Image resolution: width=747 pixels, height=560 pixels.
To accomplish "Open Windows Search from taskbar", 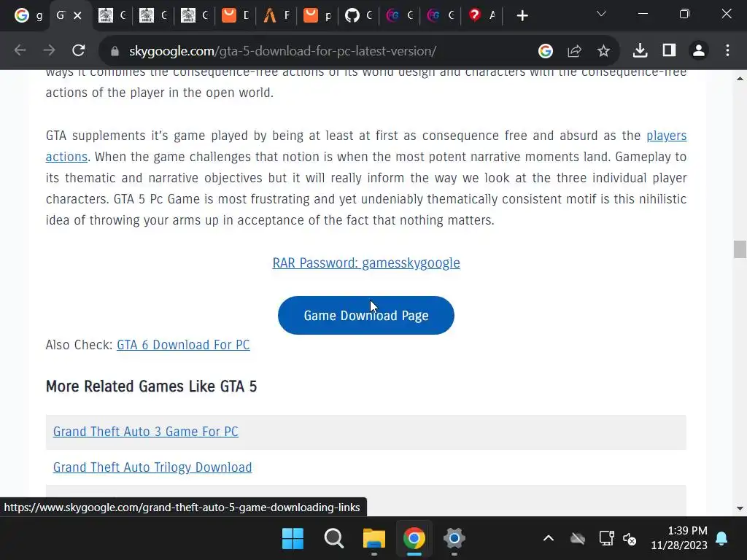I will [333, 539].
